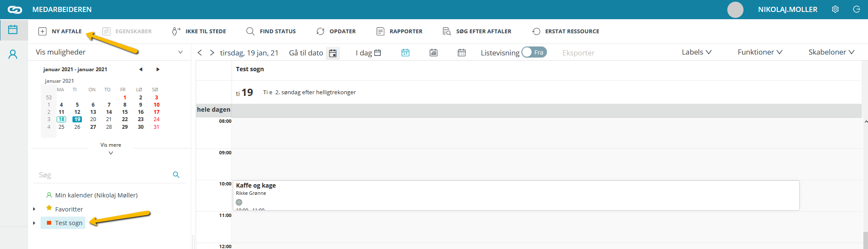The height and width of the screenshot is (249, 868).
Task: Open the person profile sidebar icon
Action: click(x=13, y=54)
